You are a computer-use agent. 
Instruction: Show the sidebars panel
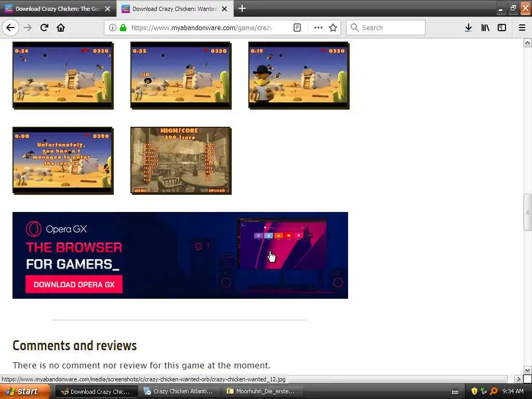tap(502, 28)
